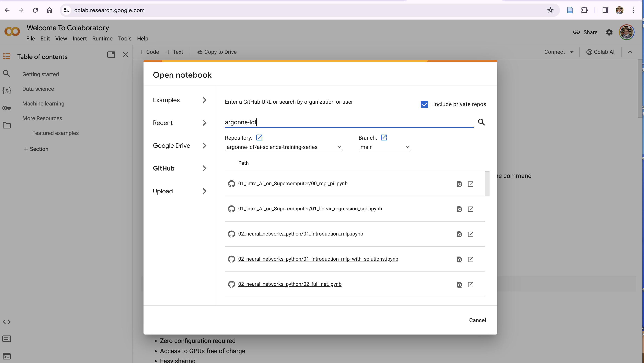This screenshot has height=363, width=644.
Task: Open 01_introduction_mlp_with_solutions.ipynb link
Action: click(x=318, y=259)
